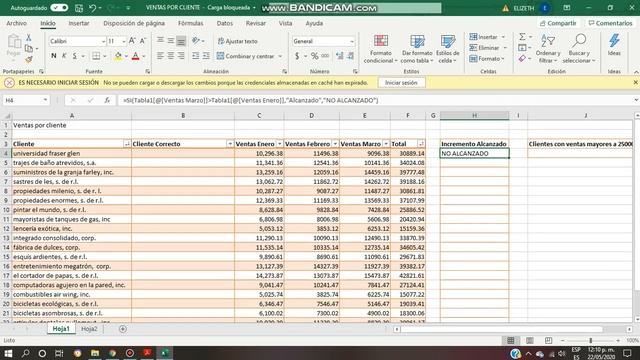Image resolution: width=640 pixels, height=360 pixels.
Task: Click Ajustar texto button
Action: (x=238, y=41)
